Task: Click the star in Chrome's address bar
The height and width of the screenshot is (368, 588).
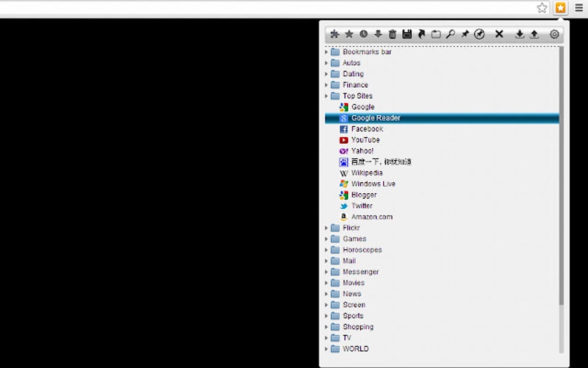Action: [x=542, y=8]
